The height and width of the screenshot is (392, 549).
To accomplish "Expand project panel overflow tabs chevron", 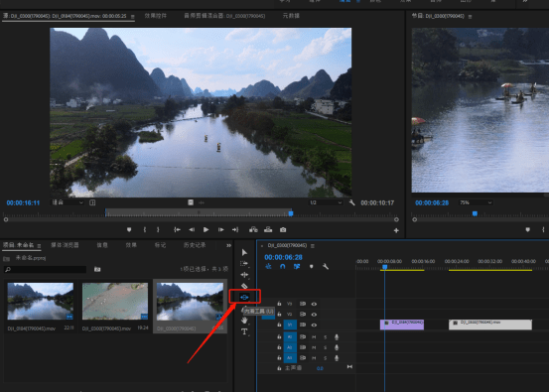I will click(228, 245).
